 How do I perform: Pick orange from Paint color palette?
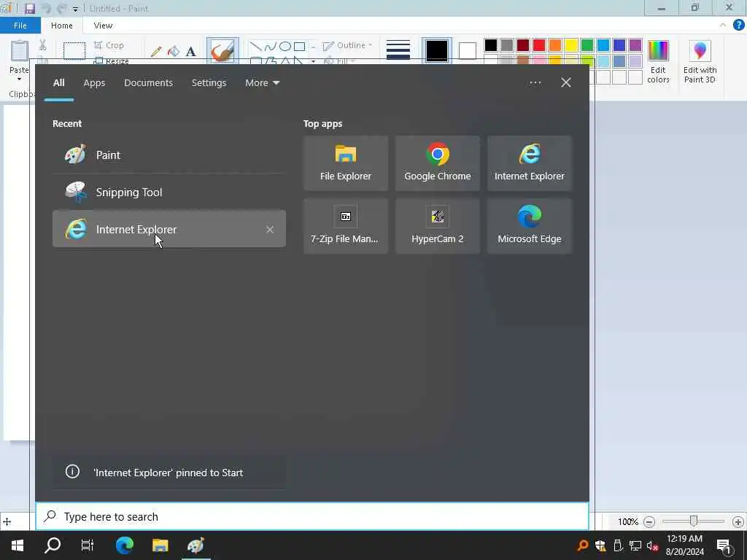click(555, 45)
